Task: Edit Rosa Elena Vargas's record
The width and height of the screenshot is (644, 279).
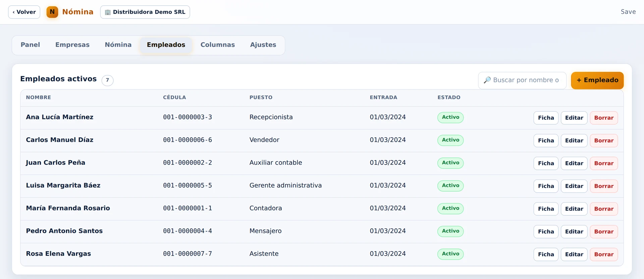Action: coord(574,255)
